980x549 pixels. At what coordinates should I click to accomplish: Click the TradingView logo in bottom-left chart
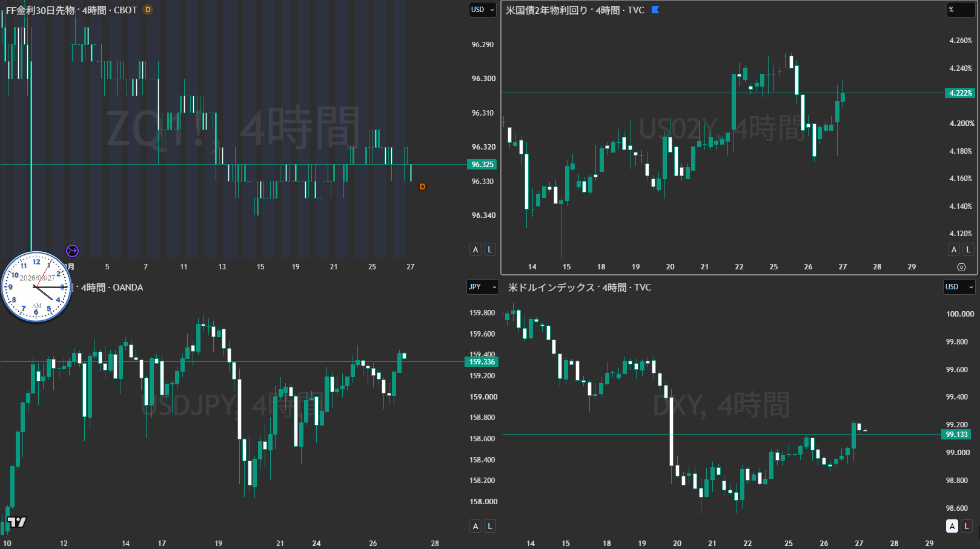17,522
